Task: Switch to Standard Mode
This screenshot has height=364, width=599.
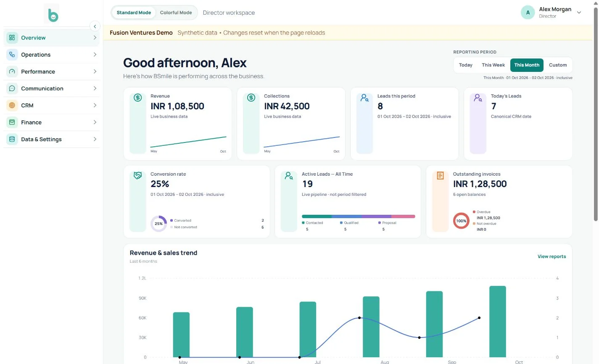Action: tap(134, 13)
